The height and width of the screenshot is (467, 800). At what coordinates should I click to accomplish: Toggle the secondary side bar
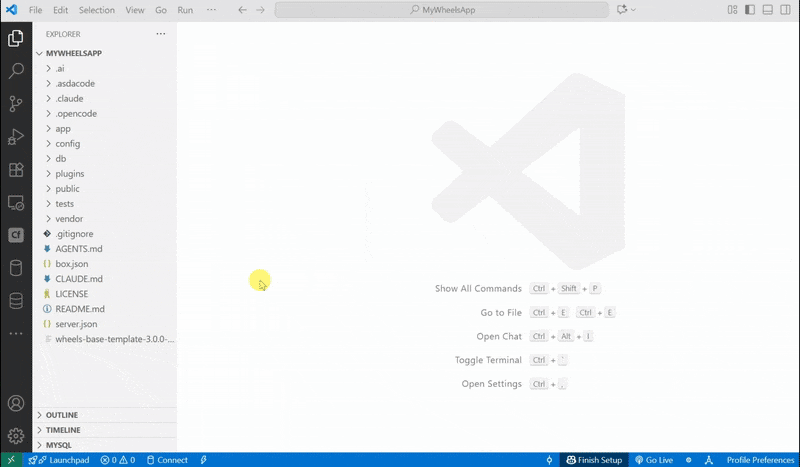coord(785,10)
